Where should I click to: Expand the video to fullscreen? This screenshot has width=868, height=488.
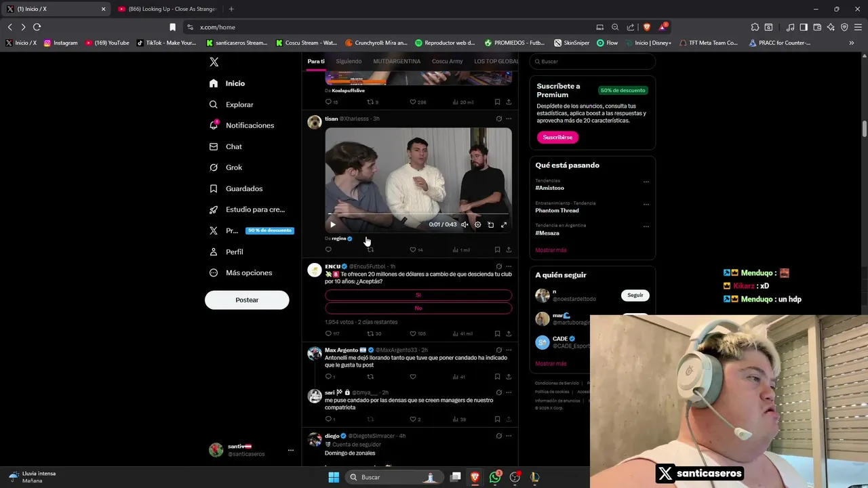click(x=504, y=224)
